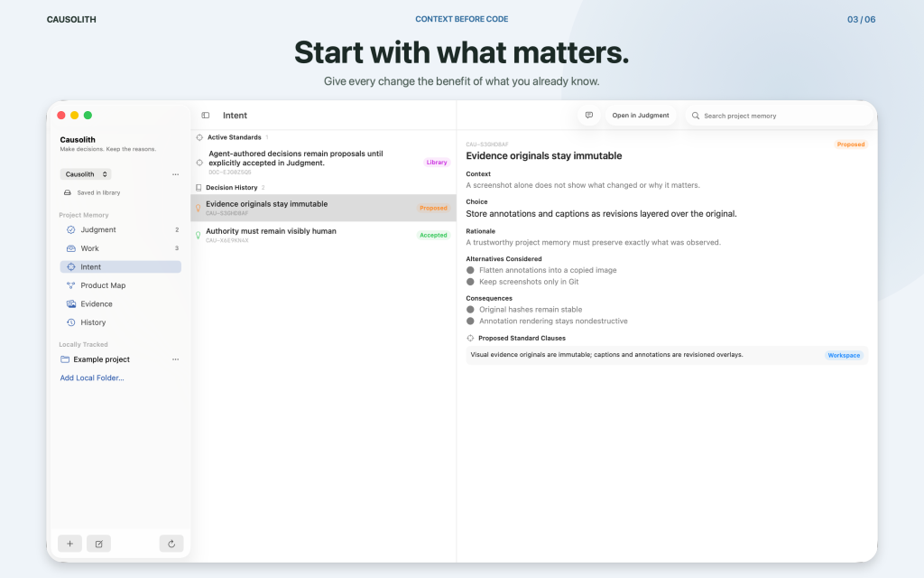Open Product Map section
This screenshot has height=578, width=924.
[120, 285]
